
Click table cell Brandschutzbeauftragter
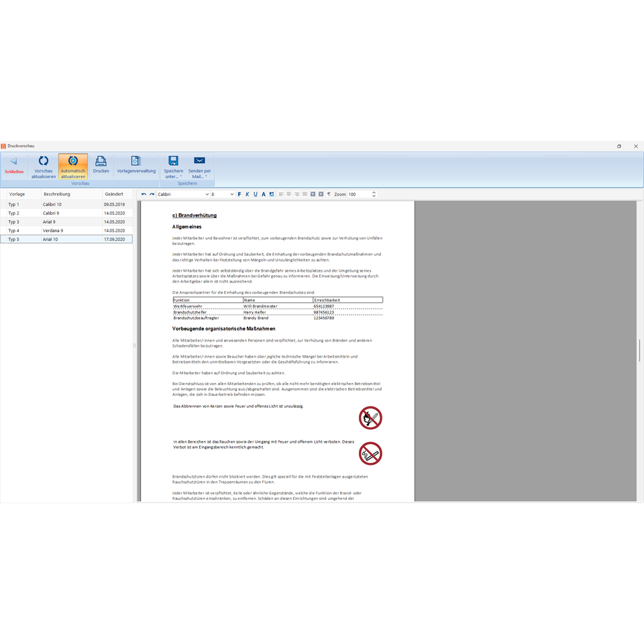[196, 318]
